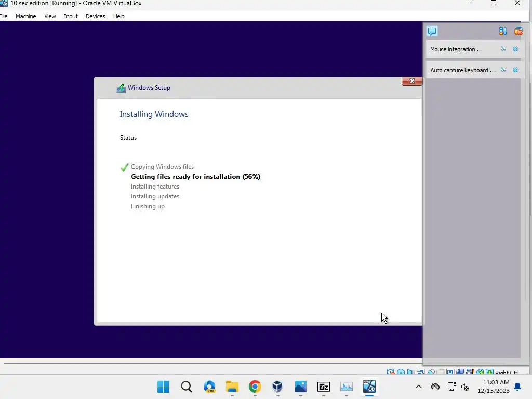Viewport: 532px width, 399px height.
Task: Click the Installing features step
Action: 155,187
